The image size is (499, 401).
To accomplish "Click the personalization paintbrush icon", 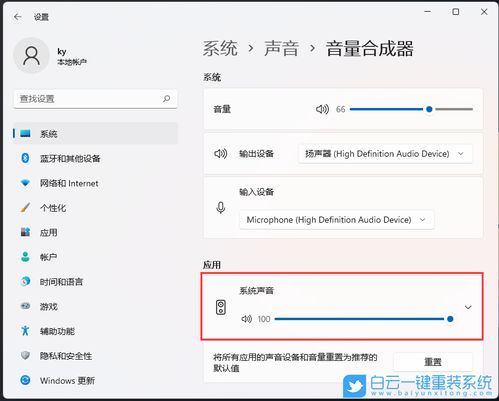I will point(25,208).
